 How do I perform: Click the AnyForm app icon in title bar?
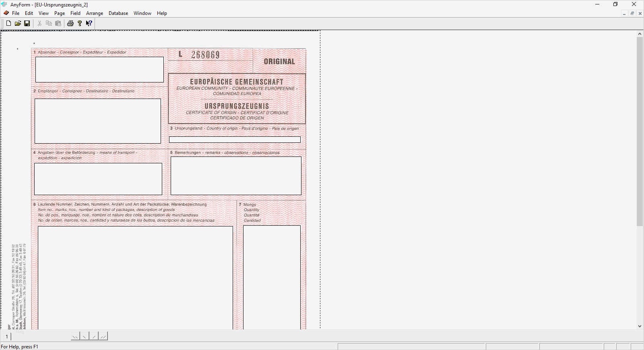click(x=4, y=4)
